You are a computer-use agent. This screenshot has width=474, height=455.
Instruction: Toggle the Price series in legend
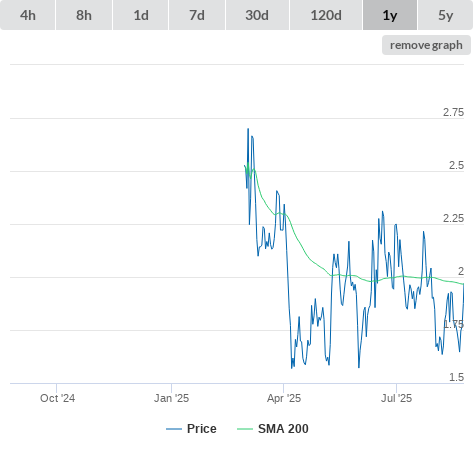click(201, 429)
